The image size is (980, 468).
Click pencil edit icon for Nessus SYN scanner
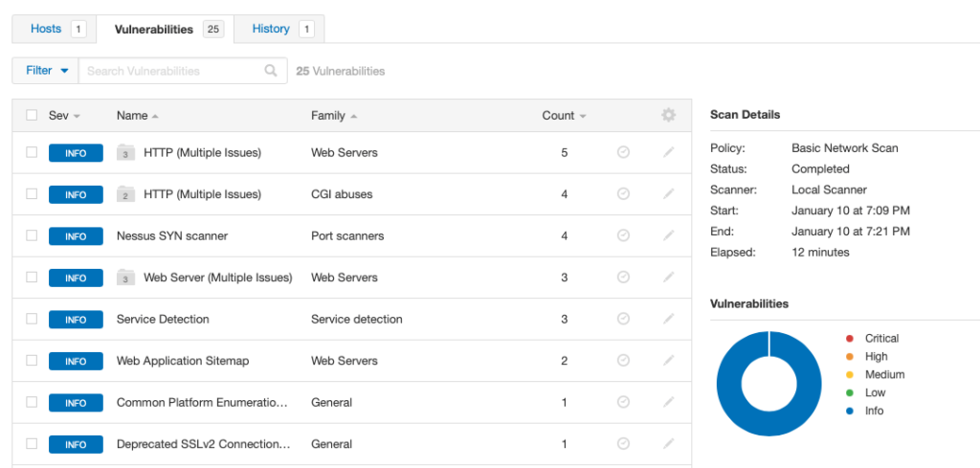[668, 235]
